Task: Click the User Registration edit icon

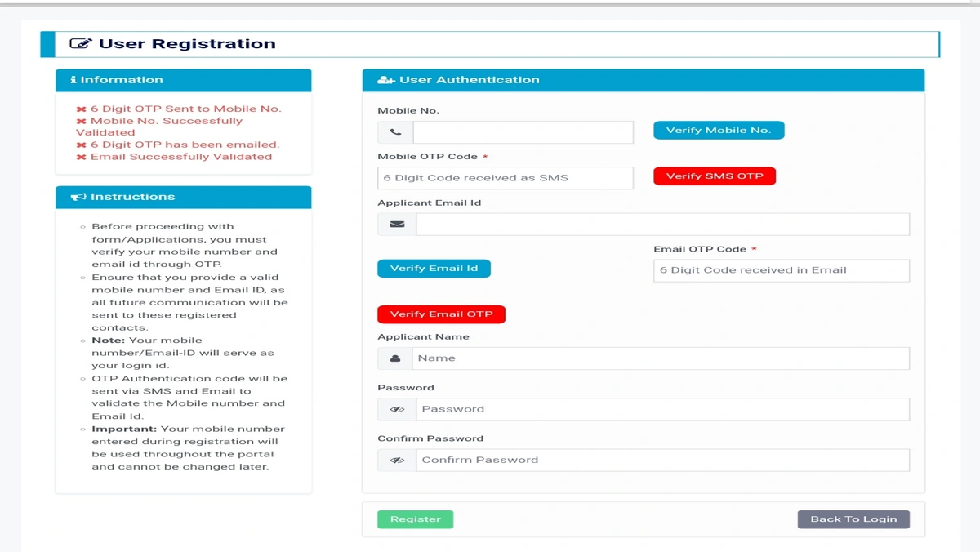Action: point(80,44)
